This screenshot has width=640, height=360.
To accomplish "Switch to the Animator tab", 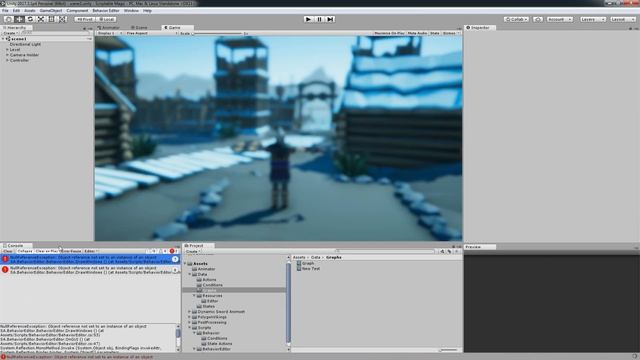I will [109, 27].
